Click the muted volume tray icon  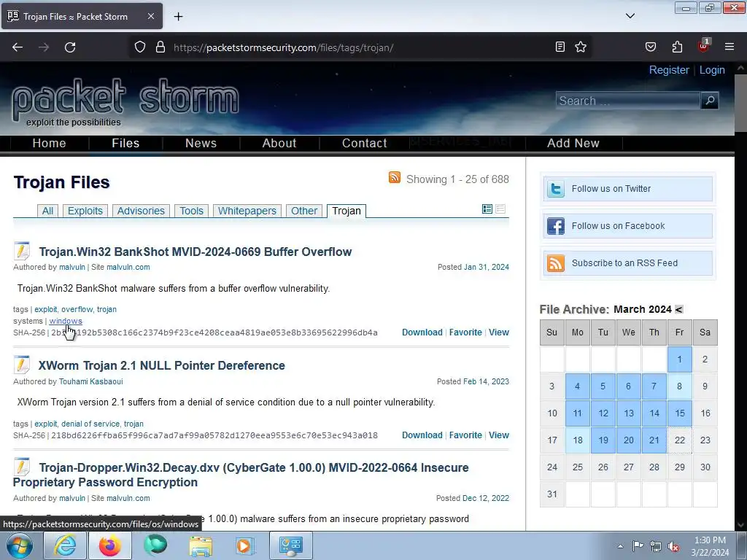673,546
